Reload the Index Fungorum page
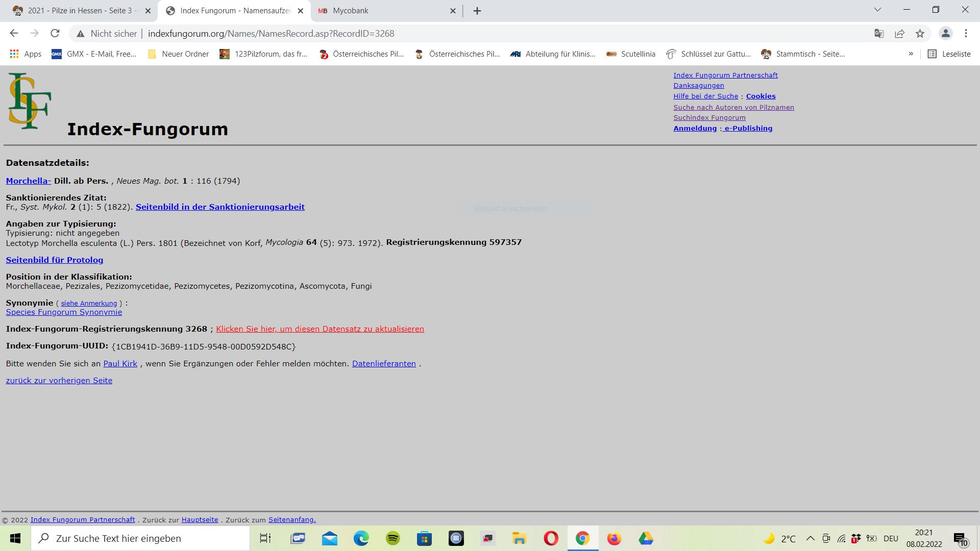 tap(55, 34)
